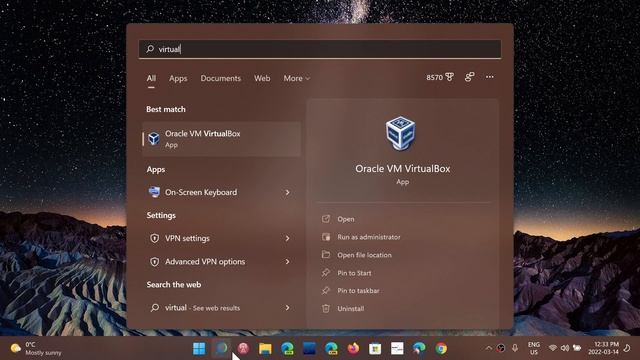Click the Advanced VPN options shield icon
This screenshot has height=360, width=640.
click(x=154, y=262)
